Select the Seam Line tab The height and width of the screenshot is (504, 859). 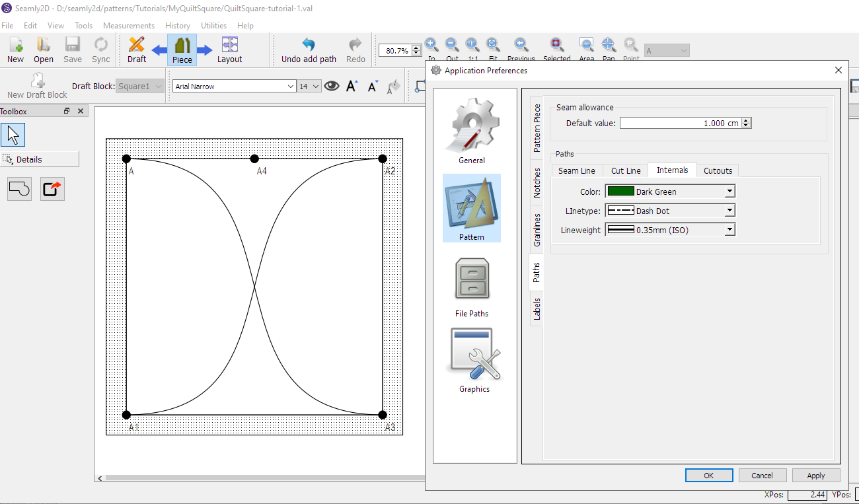[576, 170]
